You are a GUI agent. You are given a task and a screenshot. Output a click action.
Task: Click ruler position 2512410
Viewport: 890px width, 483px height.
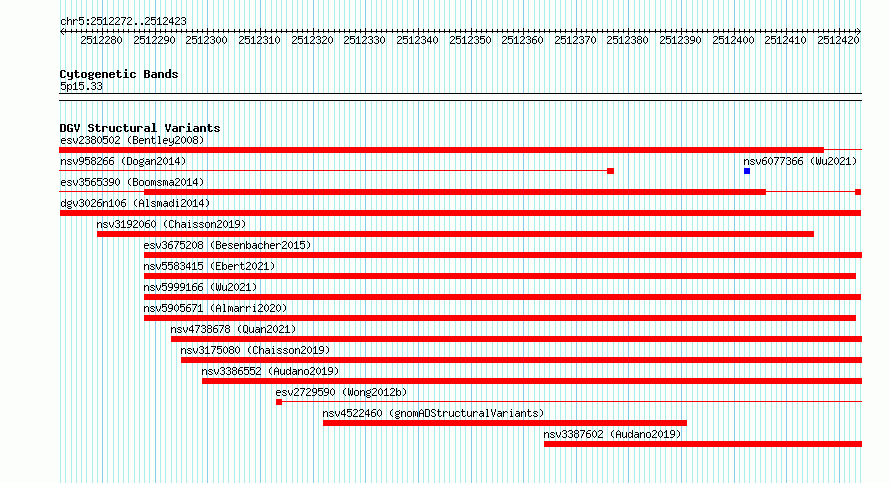tap(785, 40)
